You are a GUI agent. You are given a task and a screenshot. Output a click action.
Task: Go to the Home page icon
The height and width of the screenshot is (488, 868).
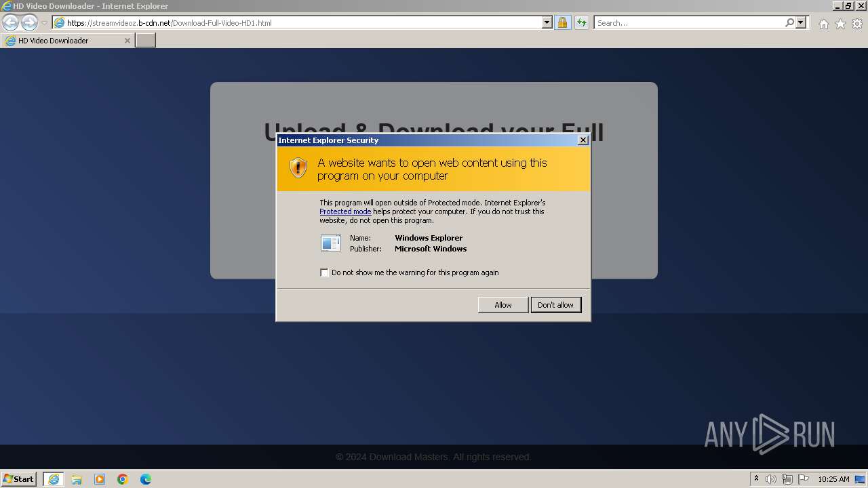point(823,24)
